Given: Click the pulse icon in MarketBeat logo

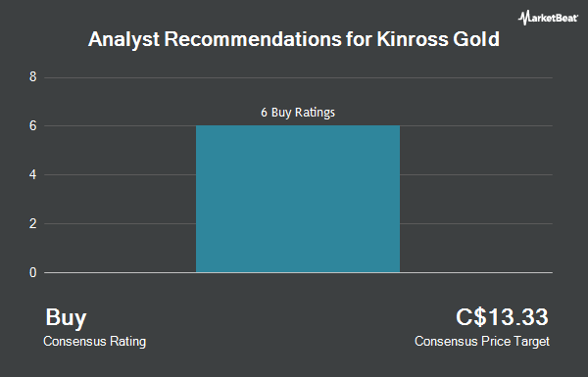Looking at the screenshot, I should coord(524,18).
